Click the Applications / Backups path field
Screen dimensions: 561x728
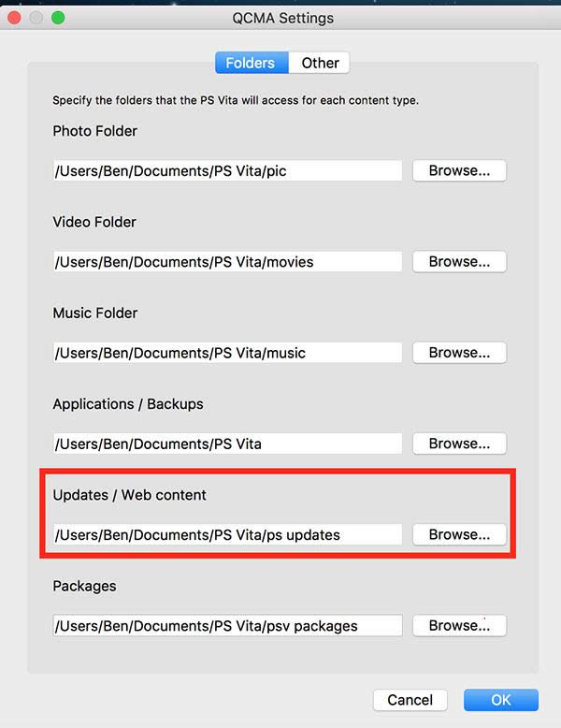point(227,444)
